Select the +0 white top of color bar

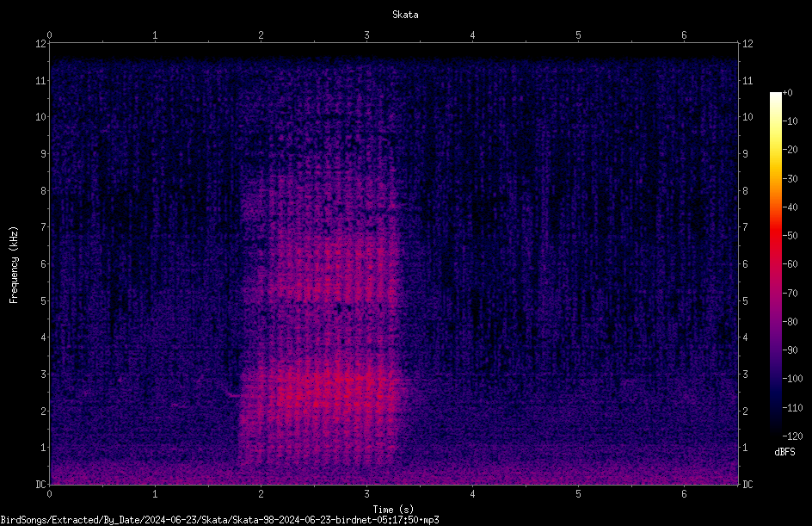775,95
